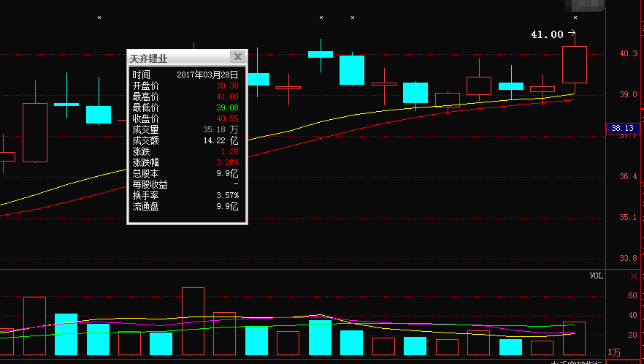
Task: Click the leftmost x event marker at top
Action: pyautogui.click(x=99, y=17)
